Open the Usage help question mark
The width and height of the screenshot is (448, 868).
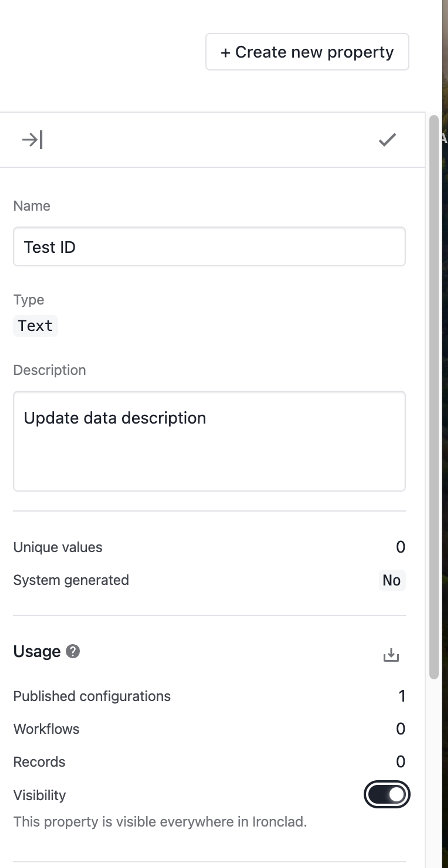point(73,651)
